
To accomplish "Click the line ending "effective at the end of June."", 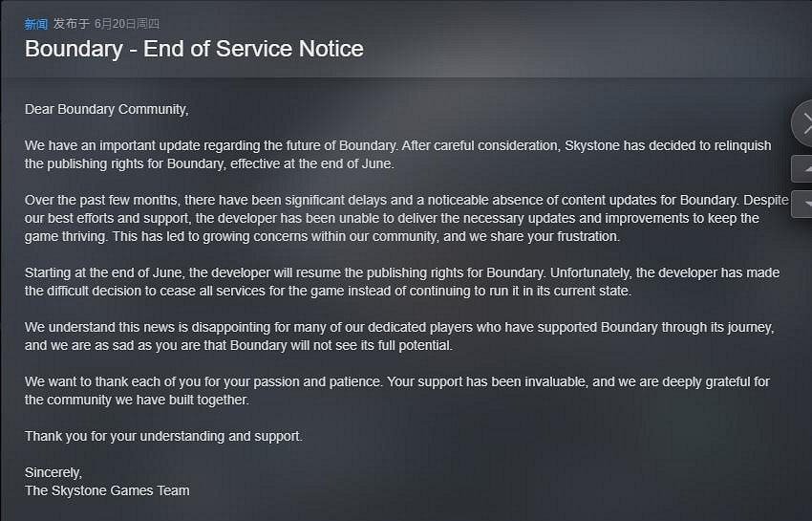I will point(209,163).
